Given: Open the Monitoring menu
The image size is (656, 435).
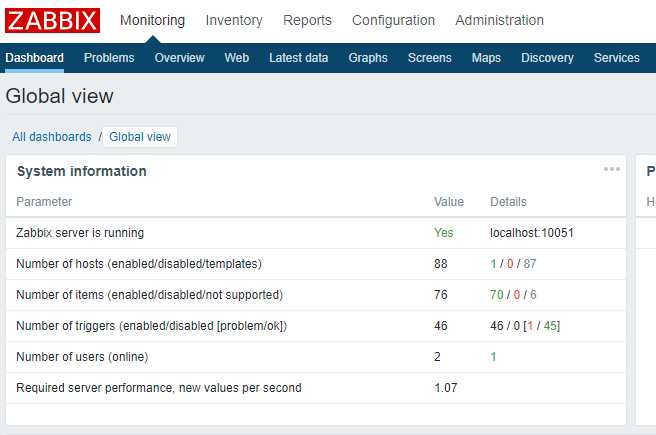Looking at the screenshot, I should pyautogui.click(x=152, y=20).
